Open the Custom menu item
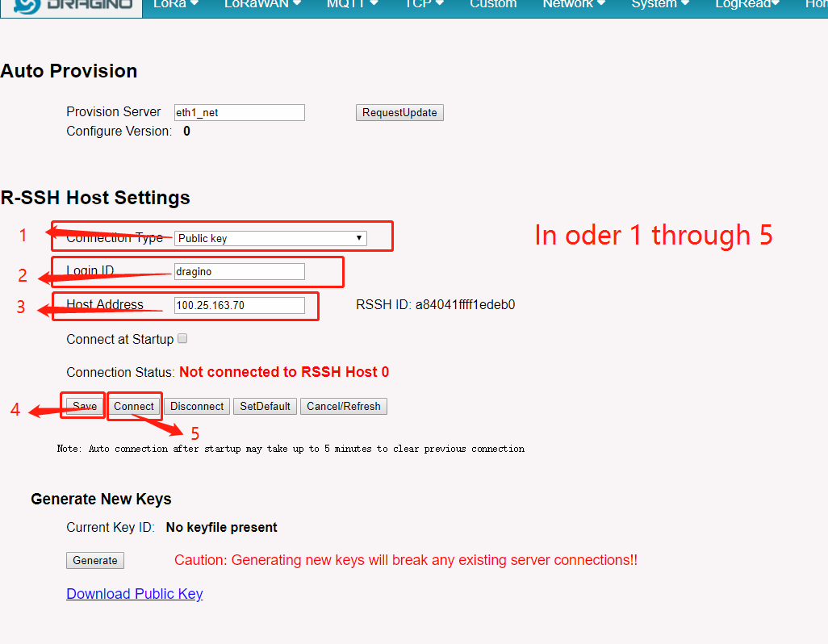The image size is (828, 644). [493, 4]
